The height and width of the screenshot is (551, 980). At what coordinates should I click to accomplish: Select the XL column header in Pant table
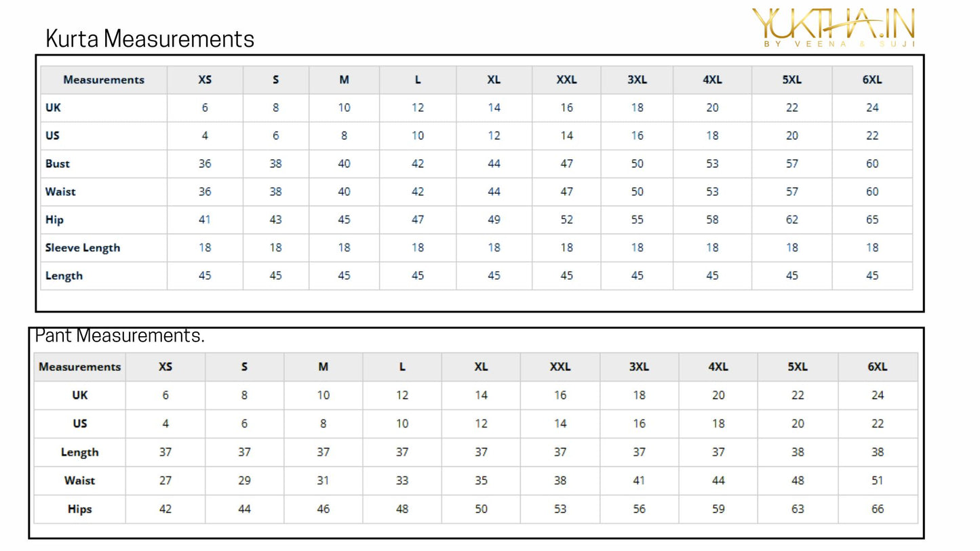[481, 367]
